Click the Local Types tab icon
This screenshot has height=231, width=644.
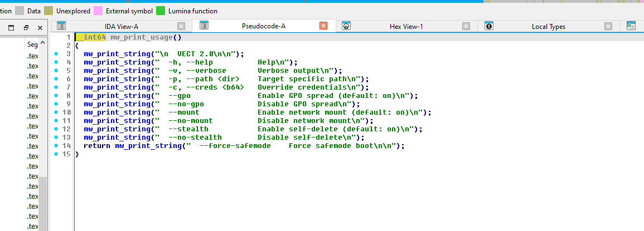[489, 26]
